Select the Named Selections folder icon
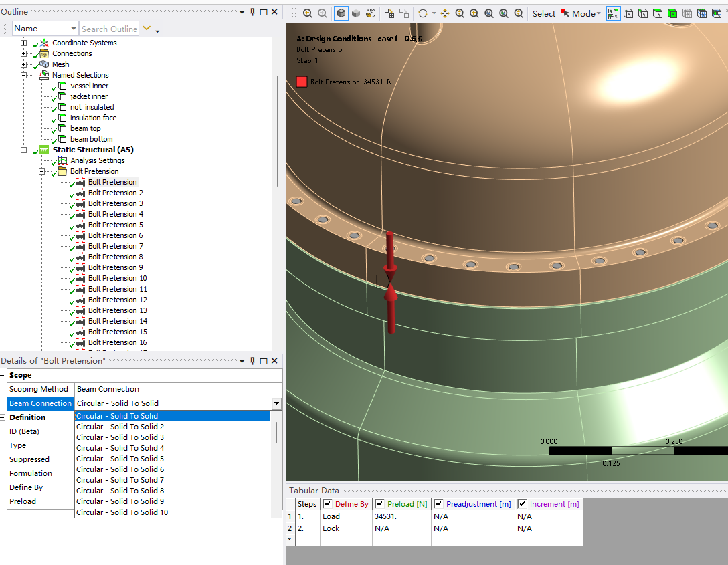This screenshot has height=565, width=728. pos(44,75)
